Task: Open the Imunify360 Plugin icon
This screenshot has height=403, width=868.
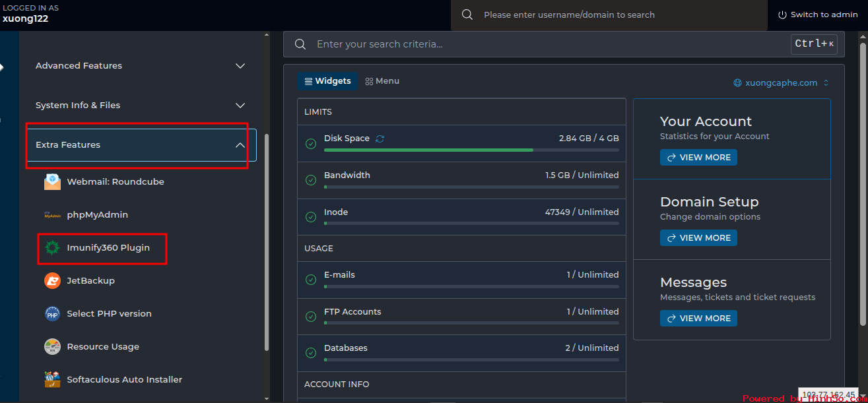Action: point(52,248)
